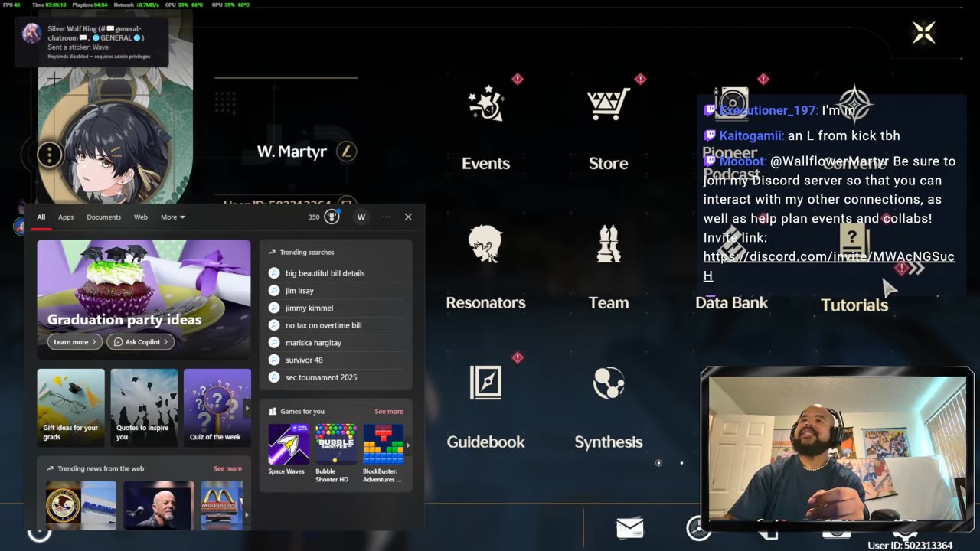Image resolution: width=980 pixels, height=551 pixels.
Task: Open the mail envelope icon in bottom bar
Action: coord(629,527)
